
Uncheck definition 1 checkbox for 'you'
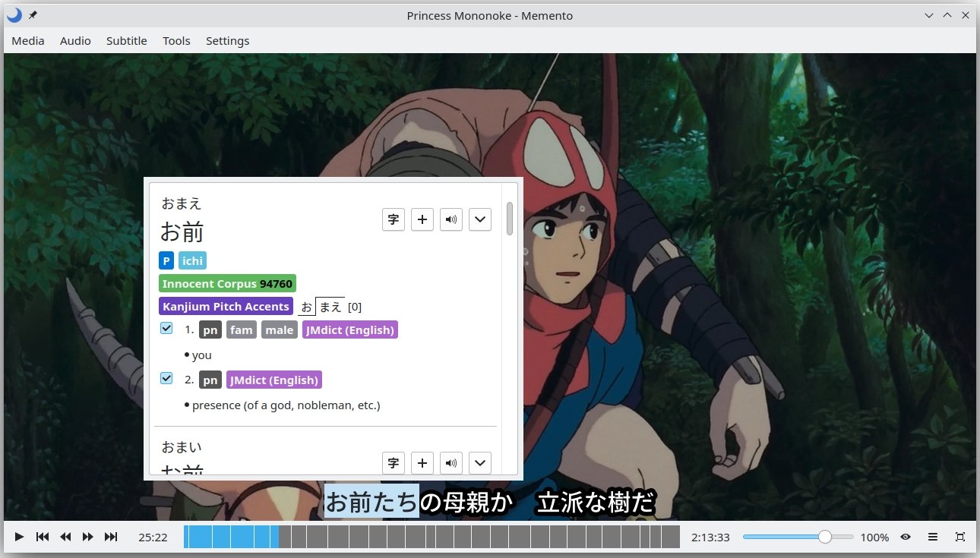pos(166,329)
